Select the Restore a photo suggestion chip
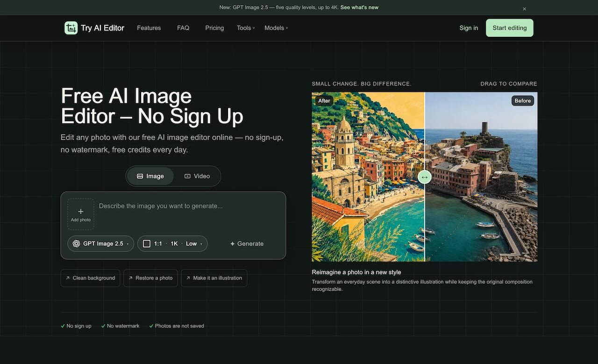This screenshot has width=598, height=364. click(150, 278)
